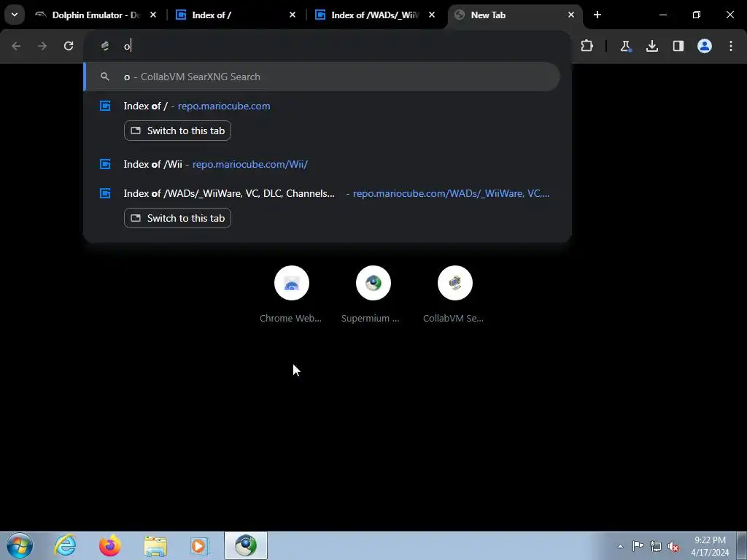The height and width of the screenshot is (560, 747).
Task: Click the muted volume tray icon
Action: pos(673,546)
